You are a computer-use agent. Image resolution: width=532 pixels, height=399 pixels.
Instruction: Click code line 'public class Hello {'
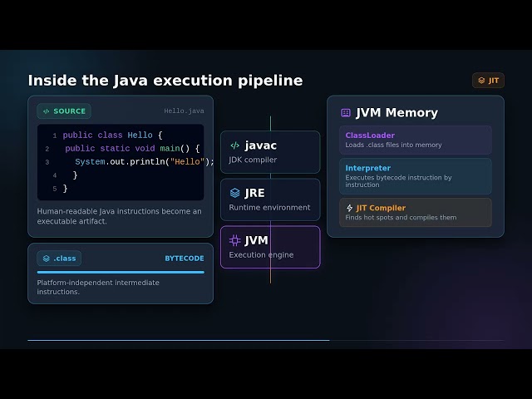(x=113, y=135)
